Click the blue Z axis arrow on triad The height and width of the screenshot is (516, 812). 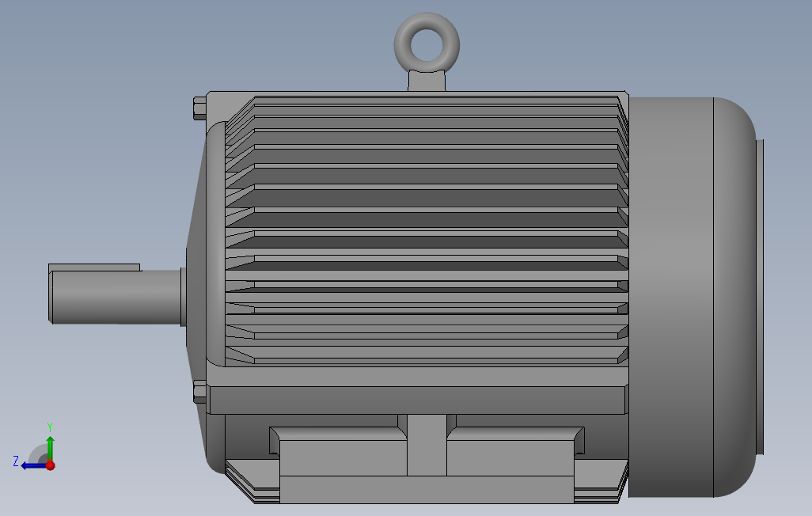32,466
